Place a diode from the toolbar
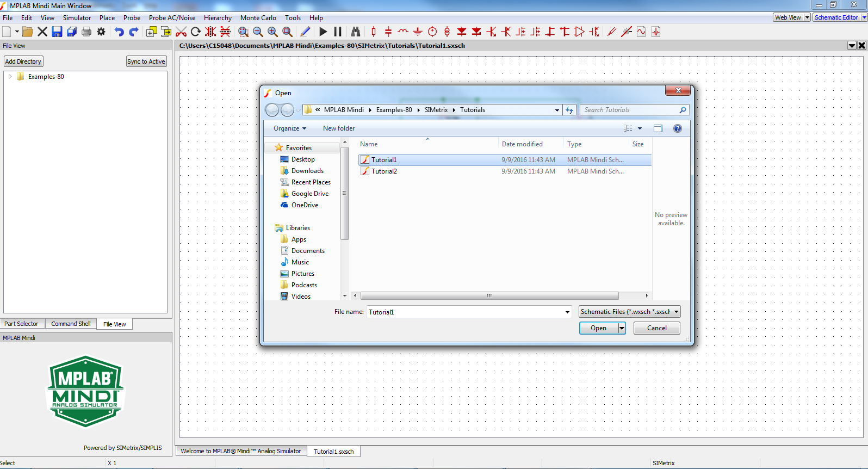This screenshot has height=469, width=868. click(x=462, y=32)
